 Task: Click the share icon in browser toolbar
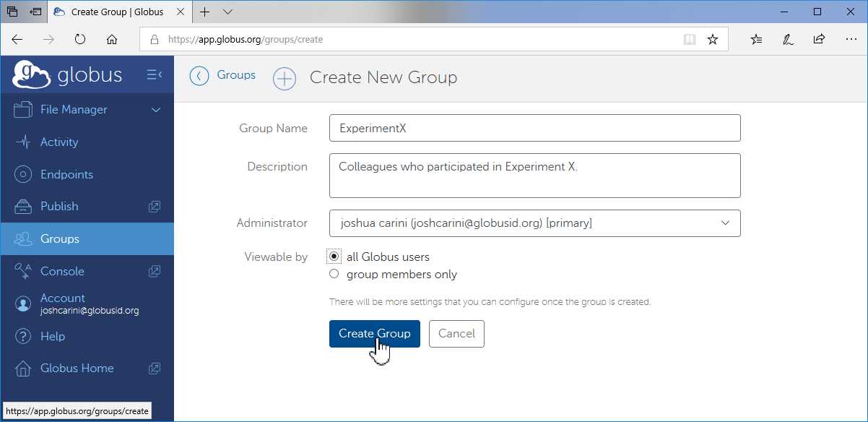[x=819, y=40]
